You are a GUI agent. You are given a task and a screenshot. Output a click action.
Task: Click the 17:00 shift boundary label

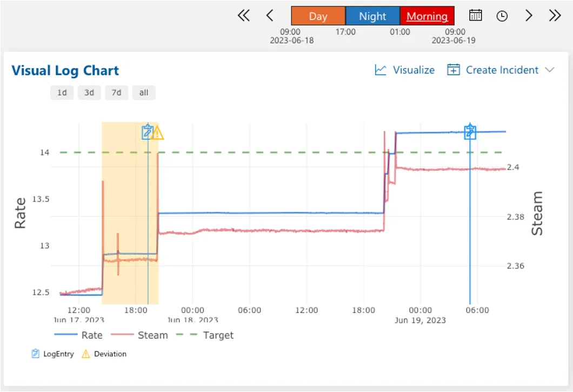point(345,32)
